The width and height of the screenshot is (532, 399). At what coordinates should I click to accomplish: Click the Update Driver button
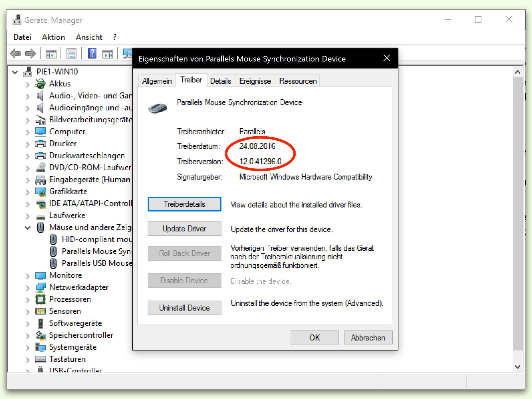185,229
